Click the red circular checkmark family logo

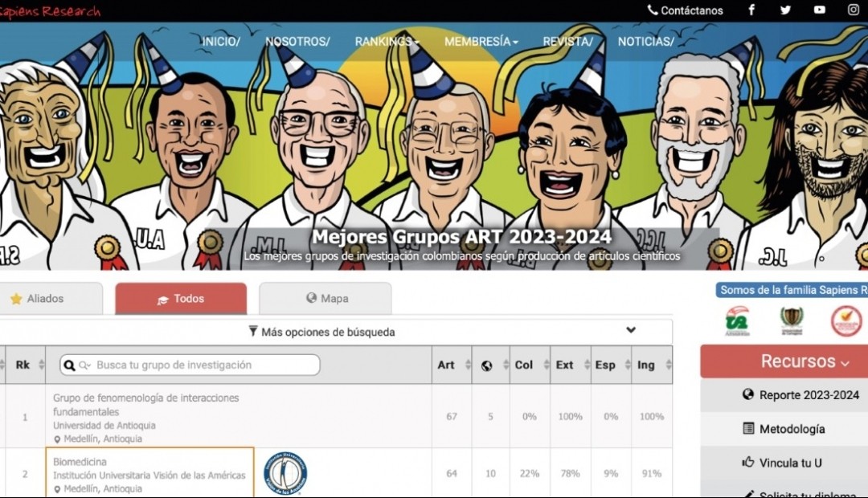click(x=846, y=321)
